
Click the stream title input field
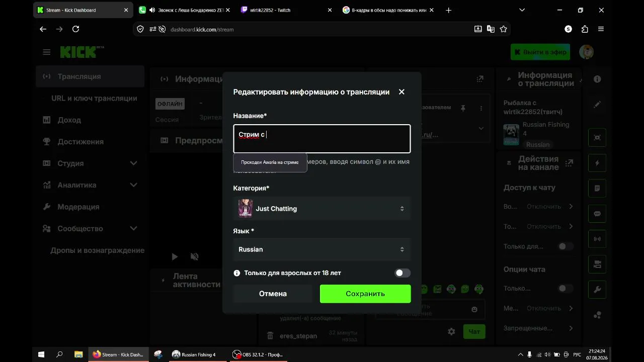(322, 139)
